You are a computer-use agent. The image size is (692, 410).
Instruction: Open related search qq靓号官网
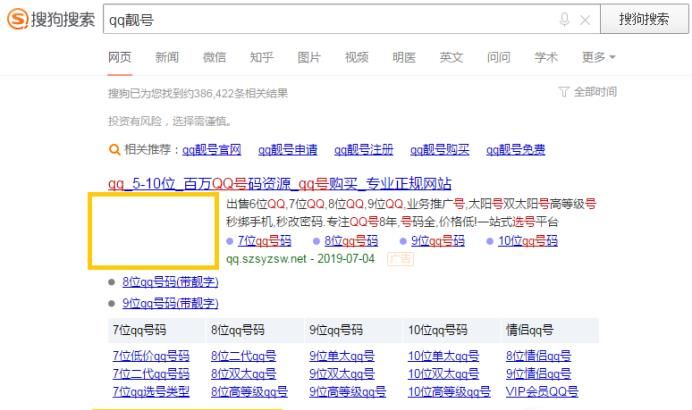212,150
